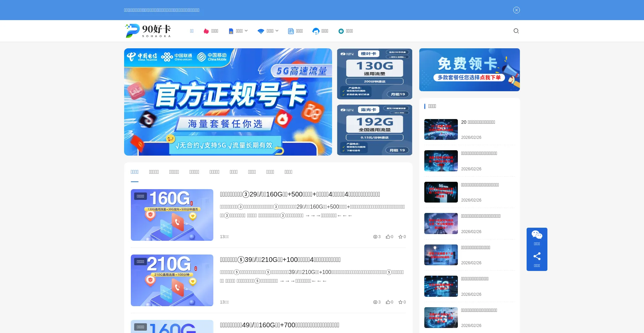Screen dimensions: 644x333
Task: Open the 210G article thumbnail
Action: click(172, 280)
